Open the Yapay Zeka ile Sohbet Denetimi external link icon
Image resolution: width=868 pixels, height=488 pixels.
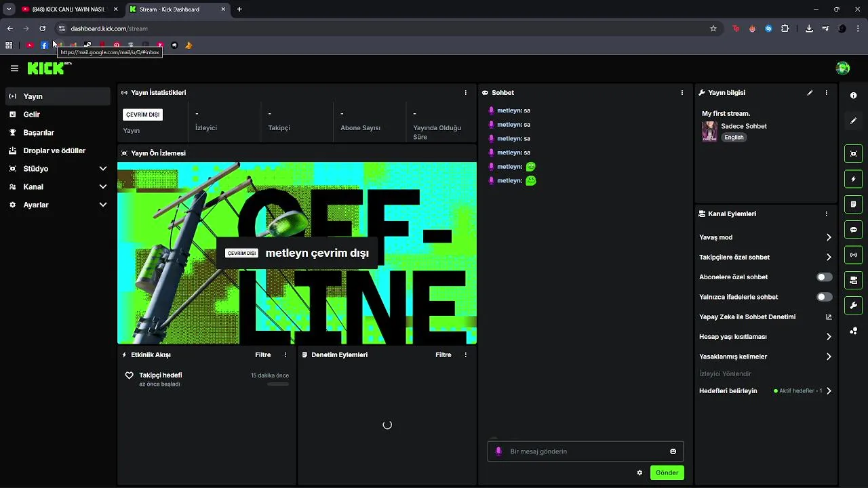(x=829, y=317)
